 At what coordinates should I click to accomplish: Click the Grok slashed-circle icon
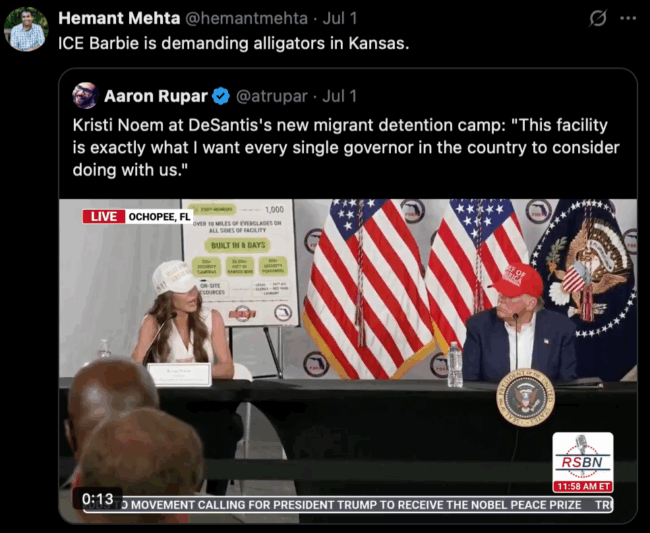(598, 18)
